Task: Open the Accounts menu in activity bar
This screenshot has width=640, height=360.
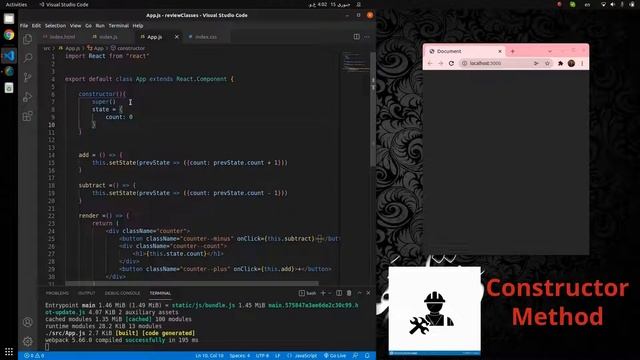Action: pyautogui.click(x=27, y=322)
